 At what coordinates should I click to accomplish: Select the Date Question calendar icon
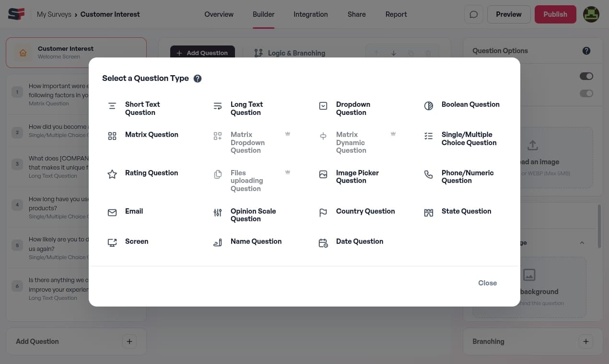click(323, 243)
